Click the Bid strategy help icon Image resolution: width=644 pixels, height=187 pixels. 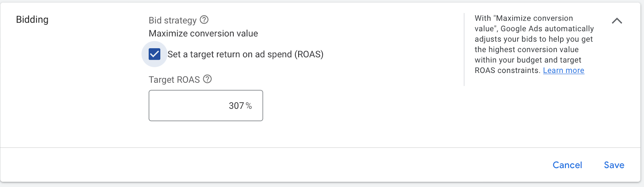tap(204, 20)
